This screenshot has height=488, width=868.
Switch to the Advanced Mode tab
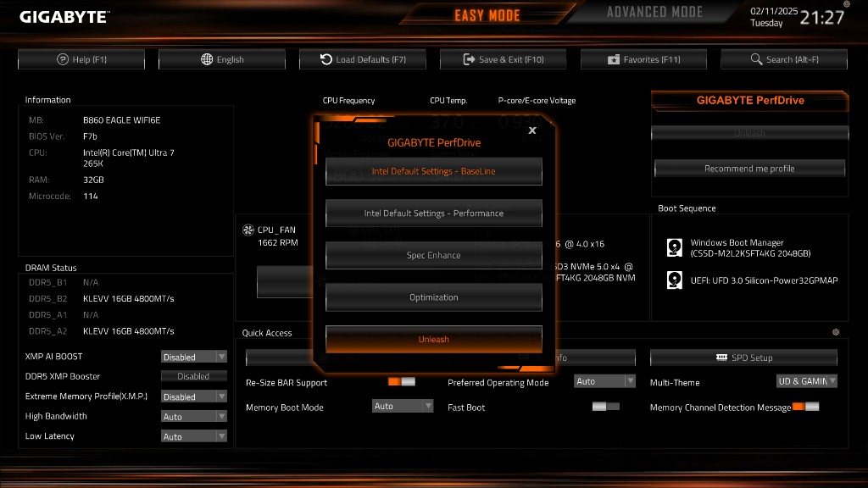point(654,12)
